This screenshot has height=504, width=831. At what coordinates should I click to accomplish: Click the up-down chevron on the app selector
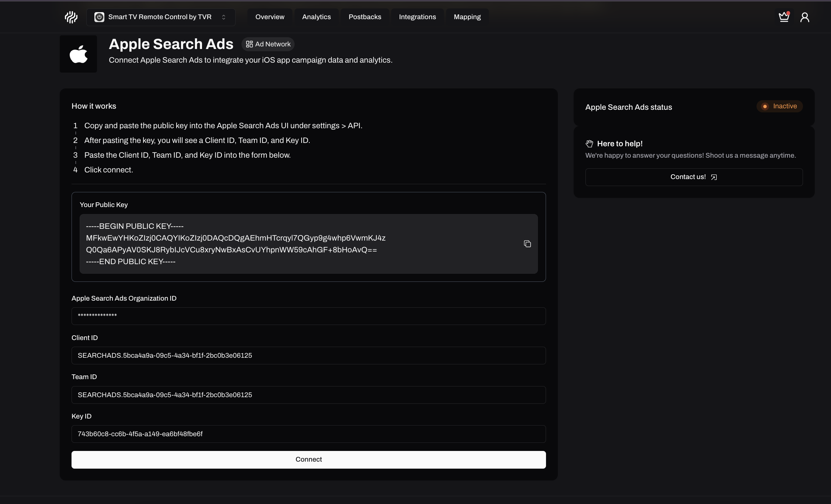pyautogui.click(x=223, y=17)
